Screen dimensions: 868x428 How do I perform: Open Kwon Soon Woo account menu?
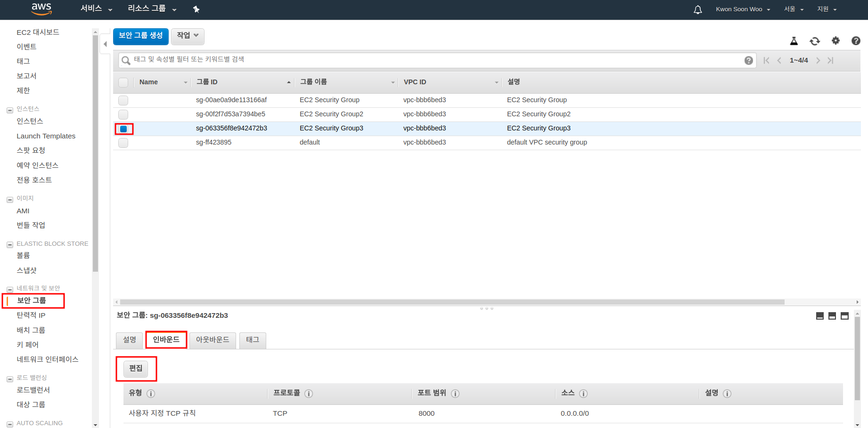click(x=743, y=9)
